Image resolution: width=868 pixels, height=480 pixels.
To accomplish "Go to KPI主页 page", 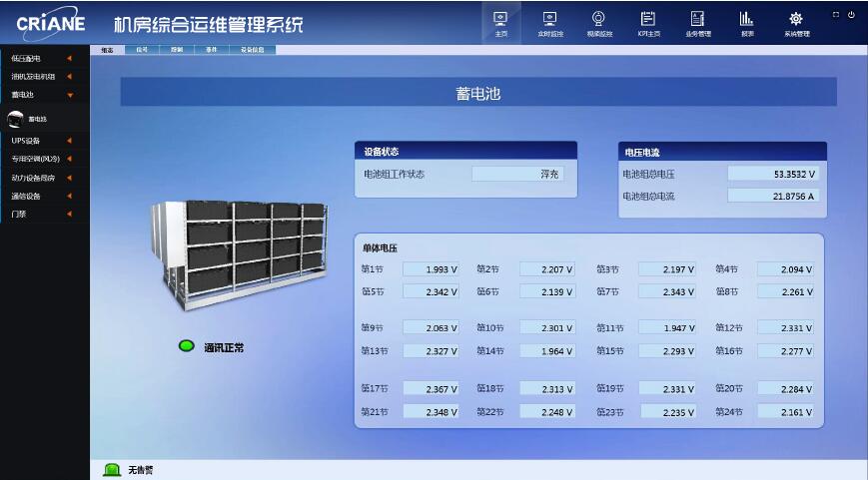I will 648,23.
